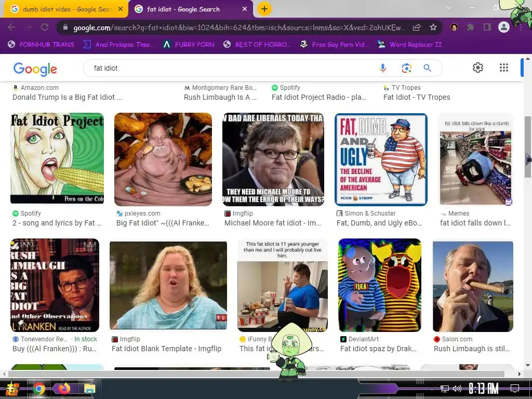This screenshot has height=399, width=532.
Task: Open the DeviantArt cartoon characters image
Action: pos(380,285)
